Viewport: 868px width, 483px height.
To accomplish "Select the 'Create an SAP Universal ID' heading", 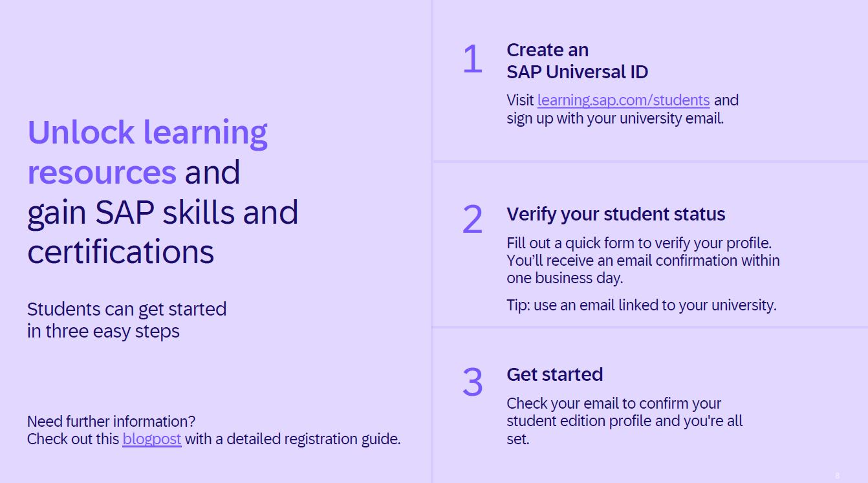I will tap(577, 61).
